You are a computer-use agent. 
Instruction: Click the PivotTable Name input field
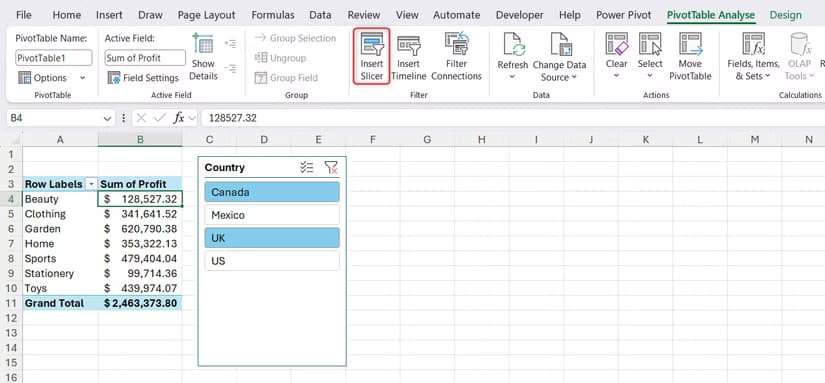[54, 58]
